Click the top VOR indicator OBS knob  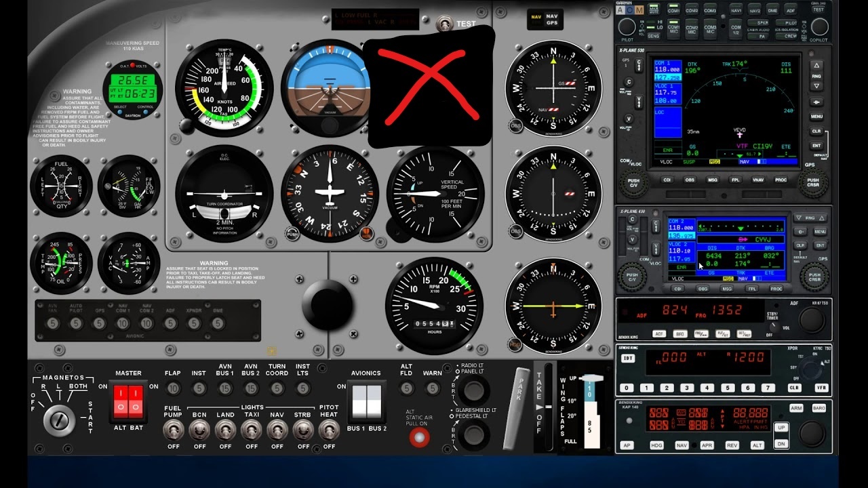(516, 125)
